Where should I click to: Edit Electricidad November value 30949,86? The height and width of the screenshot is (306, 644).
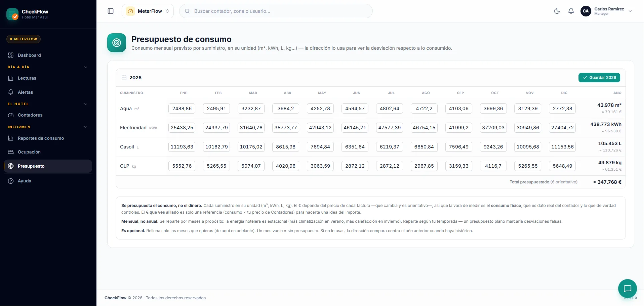click(528, 128)
